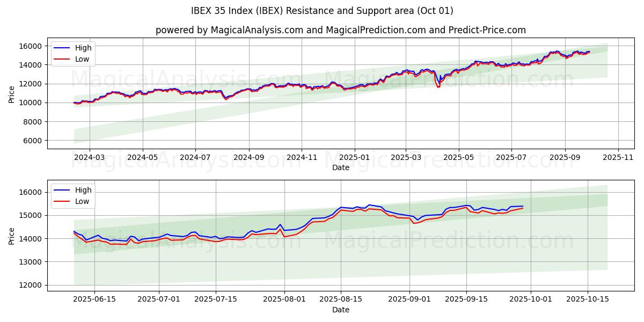The height and width of the screenshot is (322, 644).
Task: Click the 'Date' x-axis label of bottom chart
Action: 340,310
